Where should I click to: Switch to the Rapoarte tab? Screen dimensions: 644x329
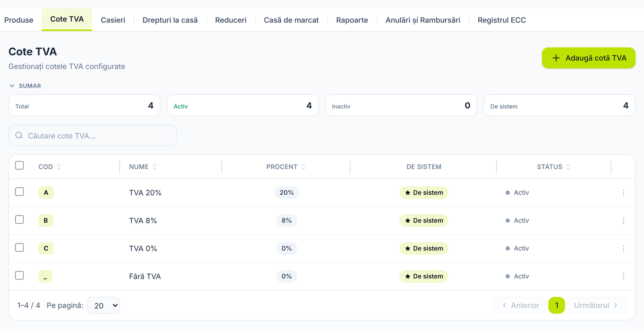pos(352,20)
